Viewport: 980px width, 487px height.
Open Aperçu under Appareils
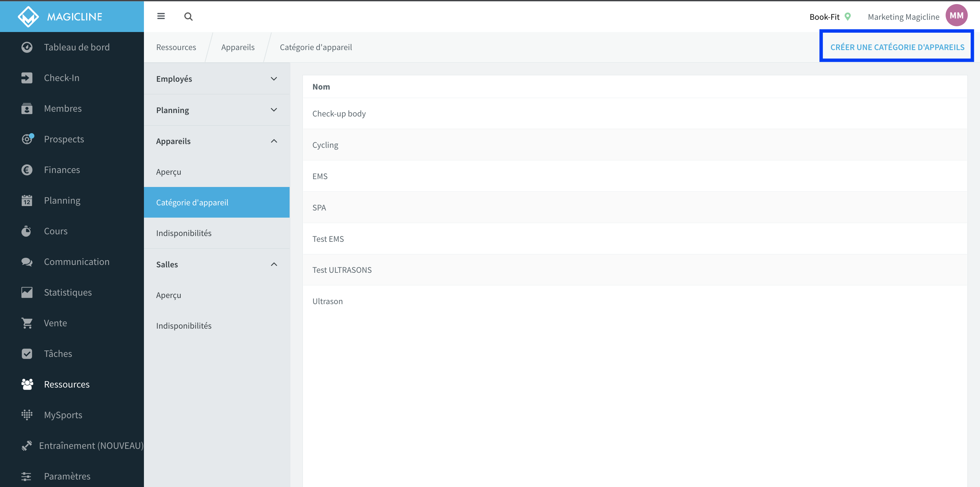216,172
